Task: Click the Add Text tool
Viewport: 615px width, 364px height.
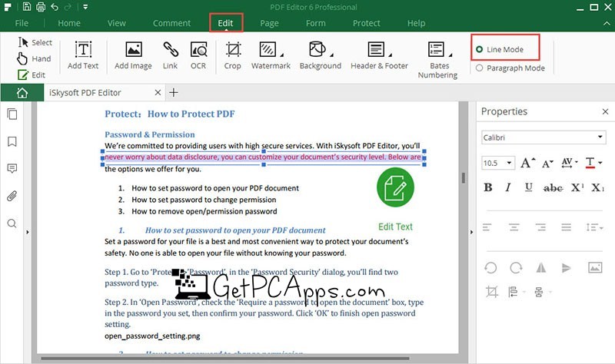Action: point(83,55)
